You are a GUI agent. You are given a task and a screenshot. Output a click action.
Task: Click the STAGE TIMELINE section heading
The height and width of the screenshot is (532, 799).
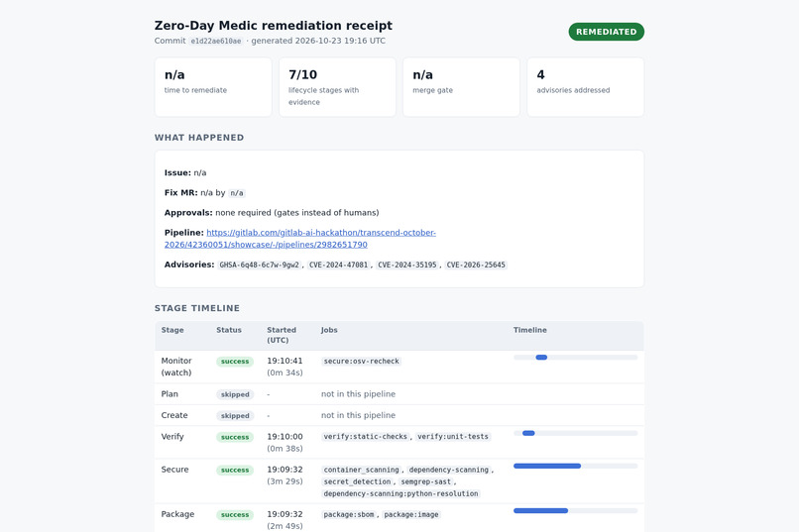point(197,308)
